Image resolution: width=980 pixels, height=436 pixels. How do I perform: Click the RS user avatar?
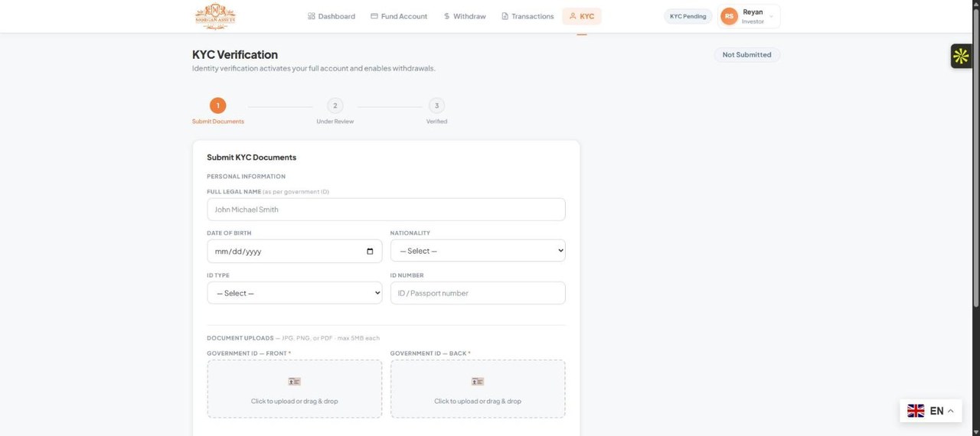[730, 16]
